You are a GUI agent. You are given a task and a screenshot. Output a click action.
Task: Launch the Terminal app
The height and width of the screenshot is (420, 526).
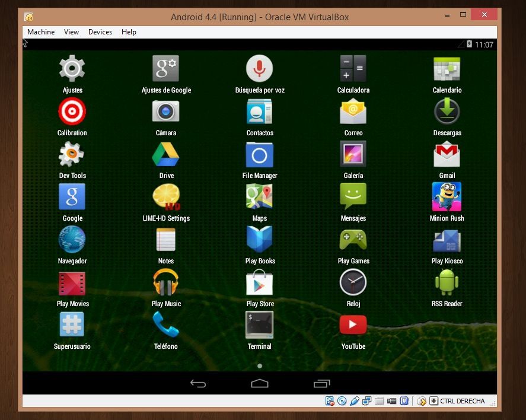coord(259,324)
